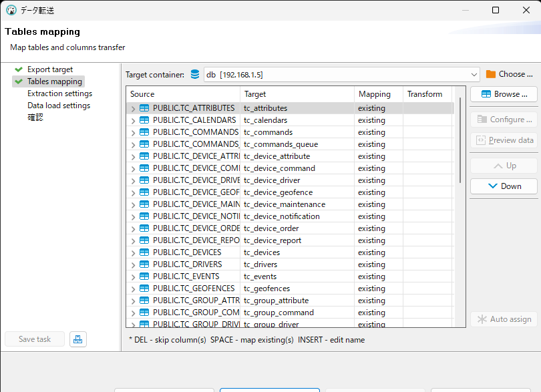Click the Choose folder button

click(510, 74)
